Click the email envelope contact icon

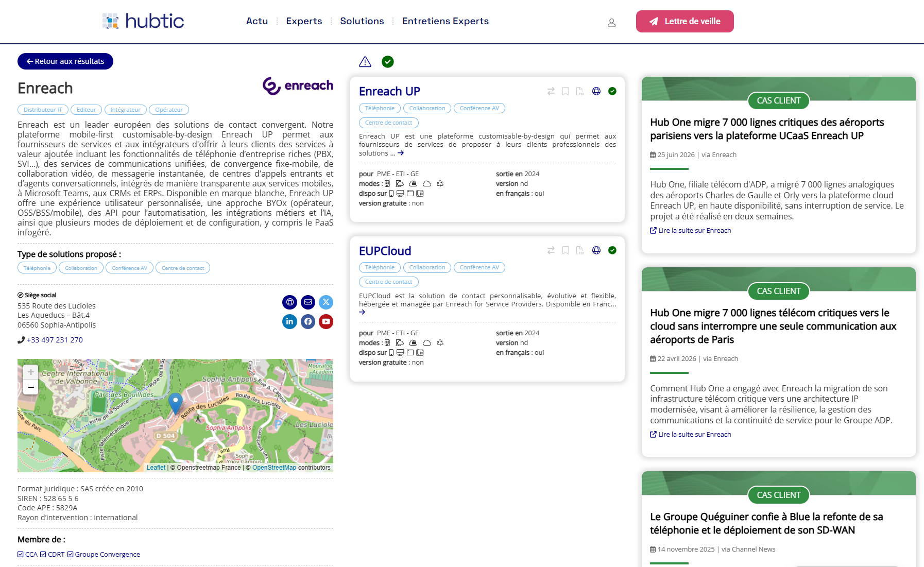pos(308,302)
